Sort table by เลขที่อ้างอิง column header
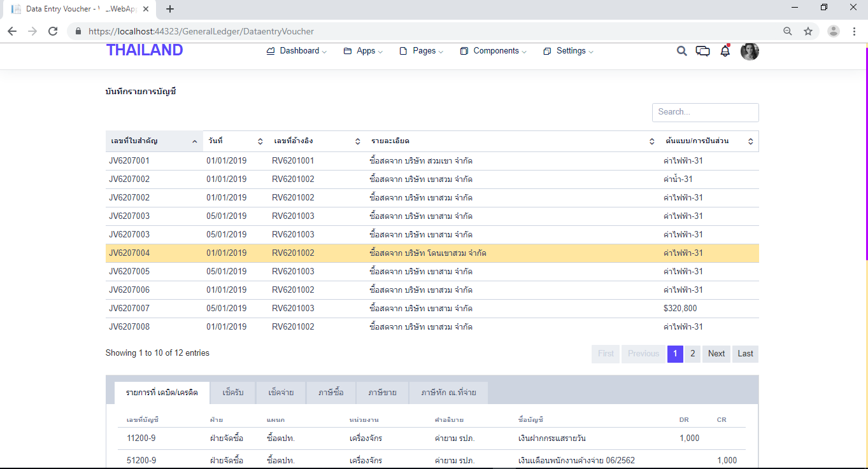 pos(317,141)
